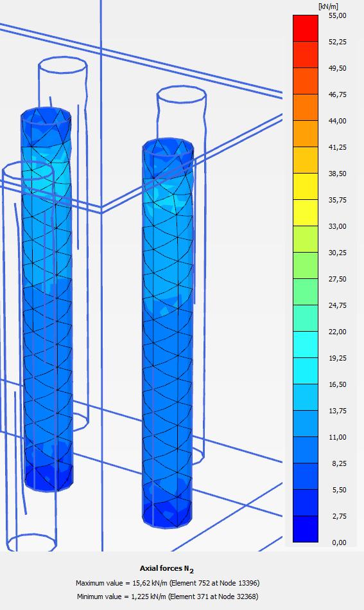Click the Axial forces N2 title
The width and height of the screenshot is (364, 610).
pos(167,569)
